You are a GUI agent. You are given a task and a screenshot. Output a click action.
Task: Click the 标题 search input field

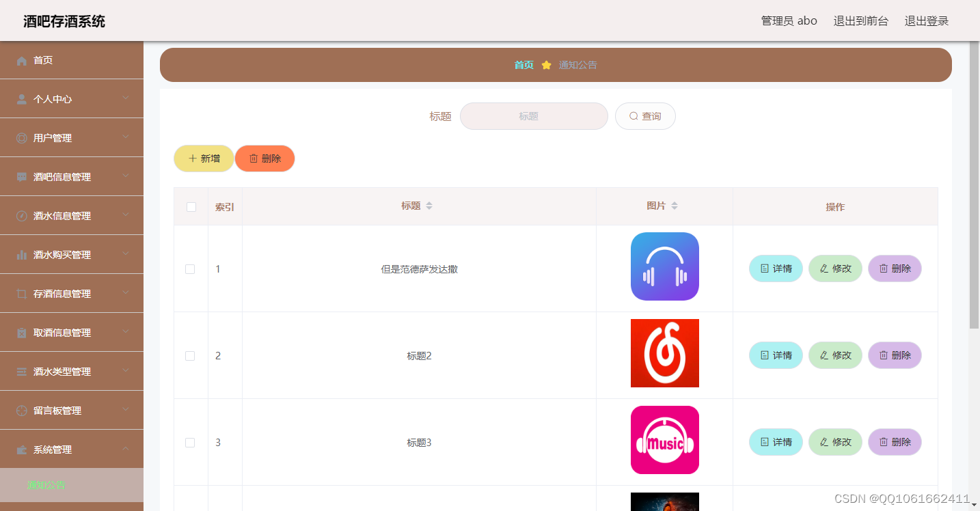click(534, 115)
